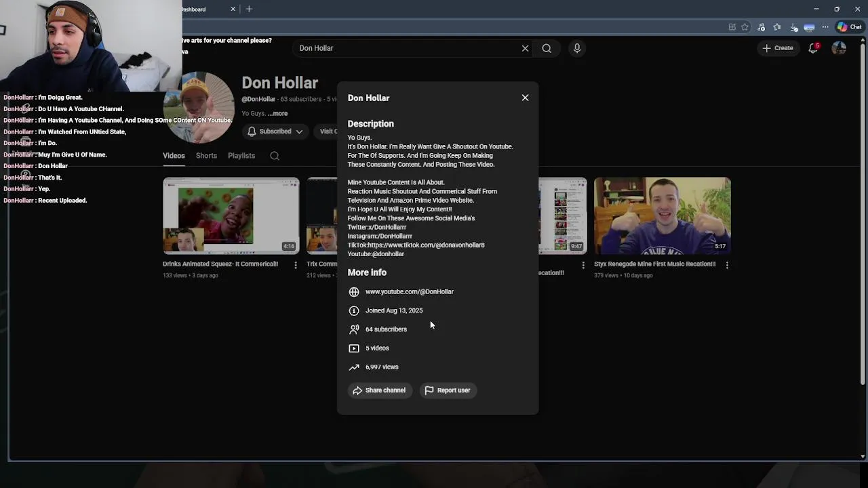Click the Create button
The image size is (868, 488).
(778, 48)
